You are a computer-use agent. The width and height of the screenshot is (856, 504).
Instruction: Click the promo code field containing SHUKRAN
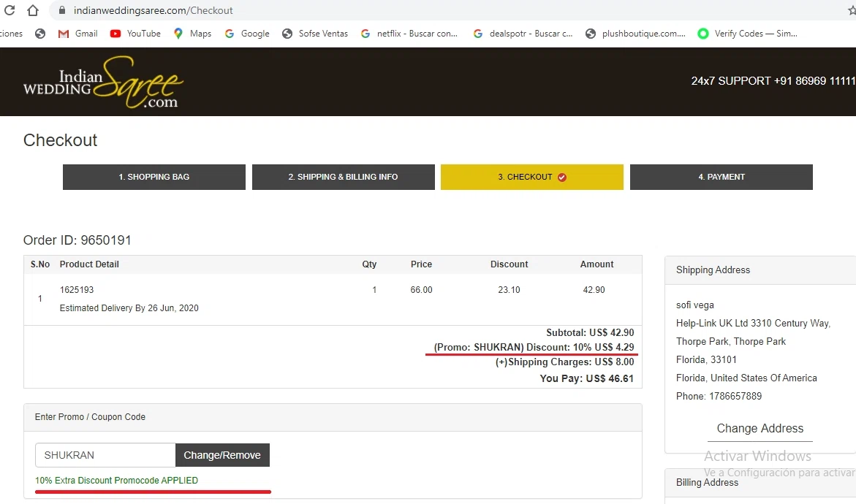click(105, 455)
